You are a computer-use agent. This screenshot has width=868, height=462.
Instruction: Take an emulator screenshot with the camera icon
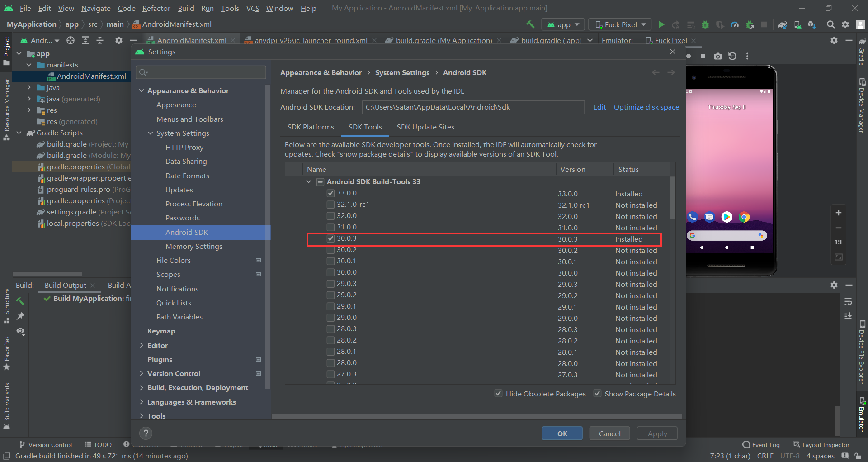717,56
